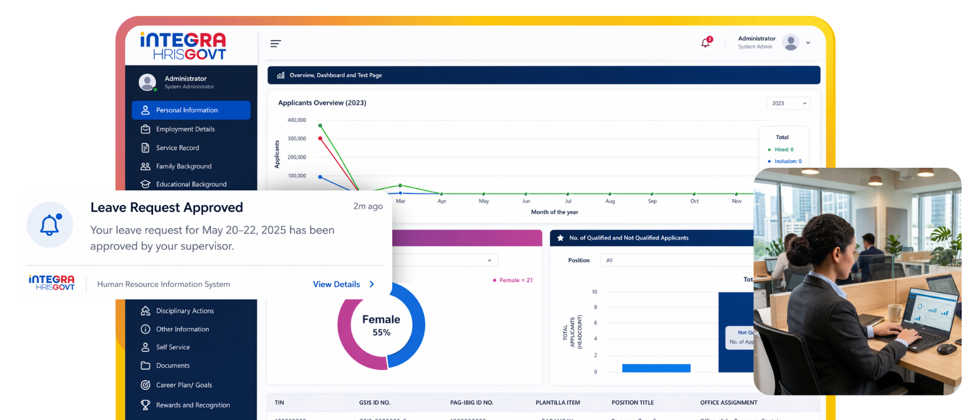The image size is (980, 420).
Task: Toggle the Female = 21 legend item
Action: pos(513,280)
